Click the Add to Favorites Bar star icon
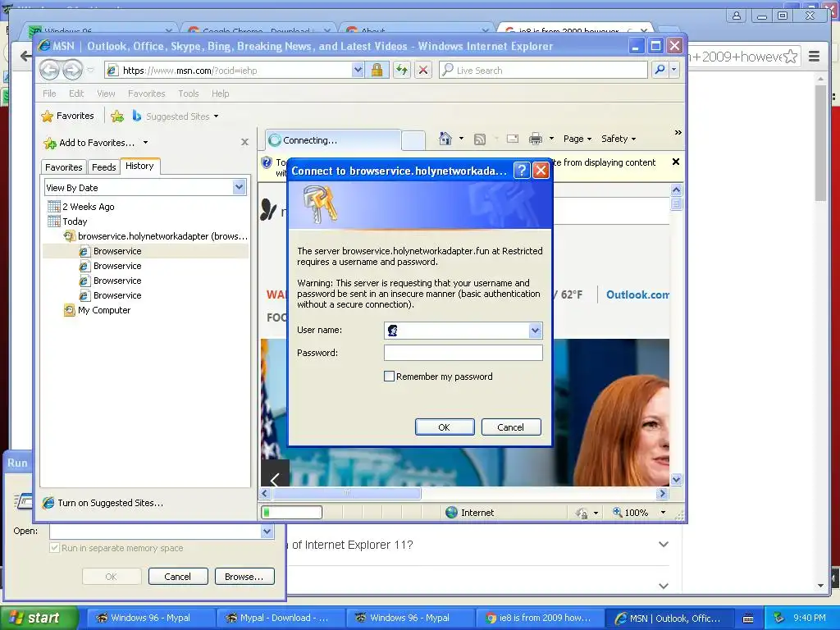 (117, 116)
